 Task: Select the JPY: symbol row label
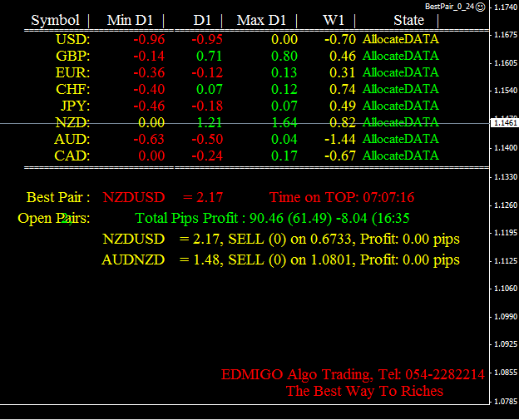pyautogui.click(x=76, y=106)
